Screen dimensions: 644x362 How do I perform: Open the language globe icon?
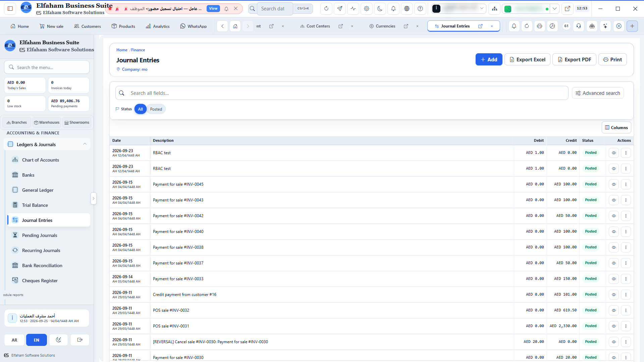click(x=407, y=9)
